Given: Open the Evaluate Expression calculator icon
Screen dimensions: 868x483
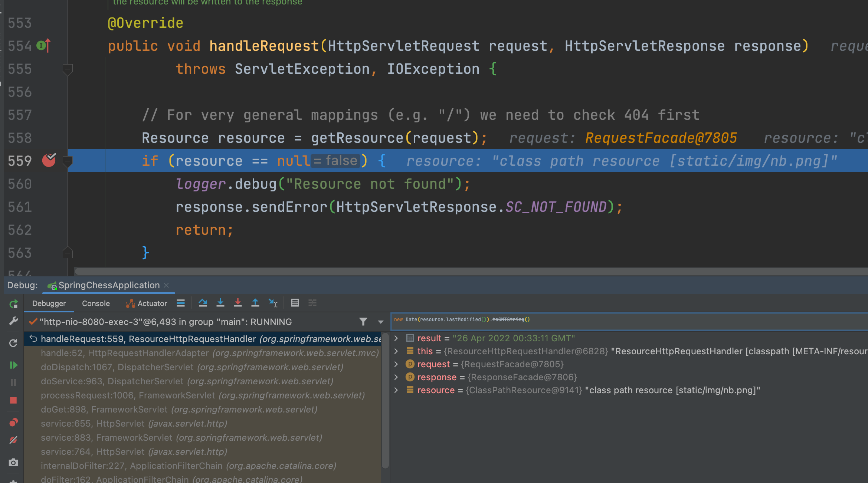Looking at the screenshot, I should click(295, 303).
